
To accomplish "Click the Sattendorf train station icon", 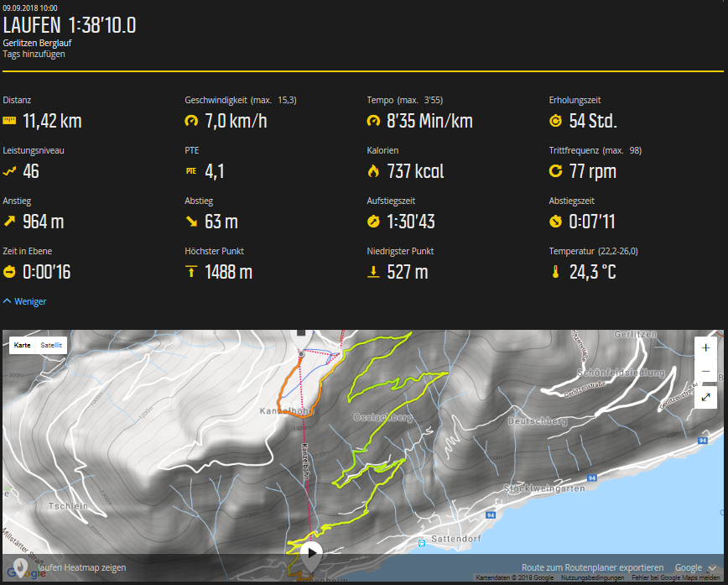I will pyautogui.click(x=422, y=544).
